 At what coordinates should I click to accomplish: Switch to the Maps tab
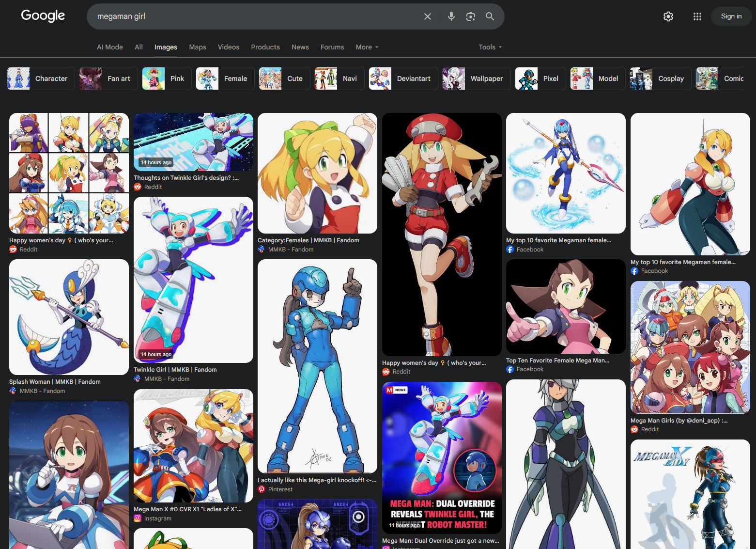[x=198, y=47]
